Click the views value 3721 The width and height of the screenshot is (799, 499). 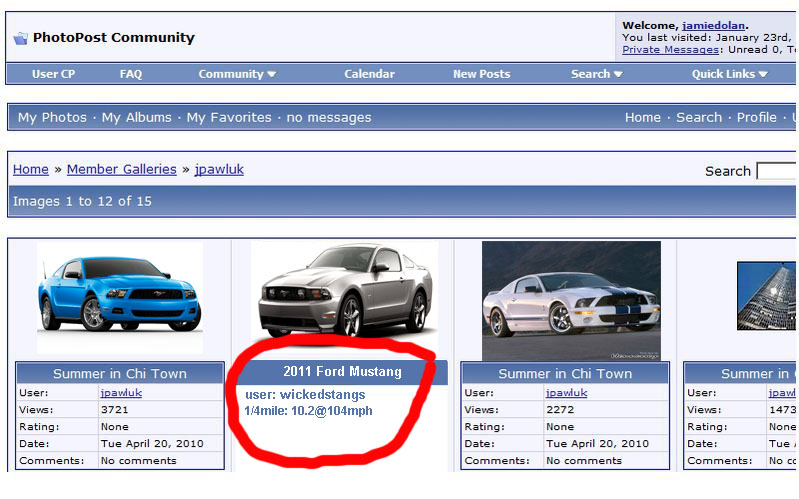[115, 410]
